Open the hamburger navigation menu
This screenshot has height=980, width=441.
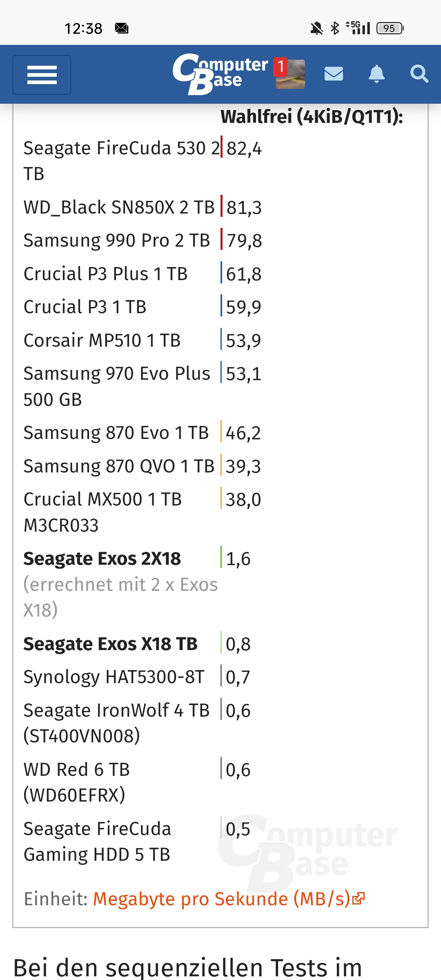(x=42, y=75)
